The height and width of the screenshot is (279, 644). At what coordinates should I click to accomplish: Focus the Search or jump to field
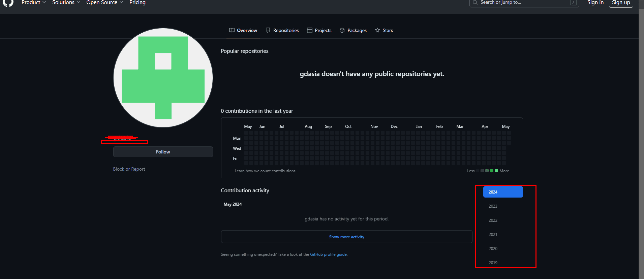click(x=524, y=3)
